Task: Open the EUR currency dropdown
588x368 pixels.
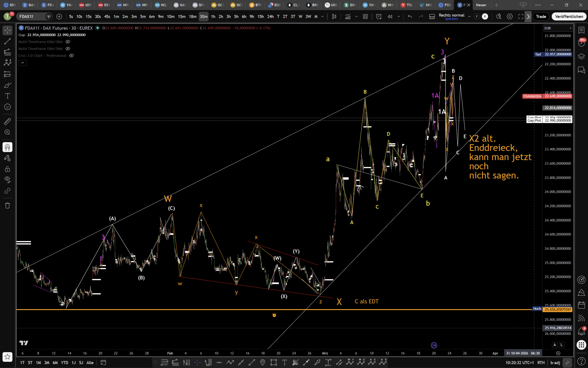Action: point(558,28)
